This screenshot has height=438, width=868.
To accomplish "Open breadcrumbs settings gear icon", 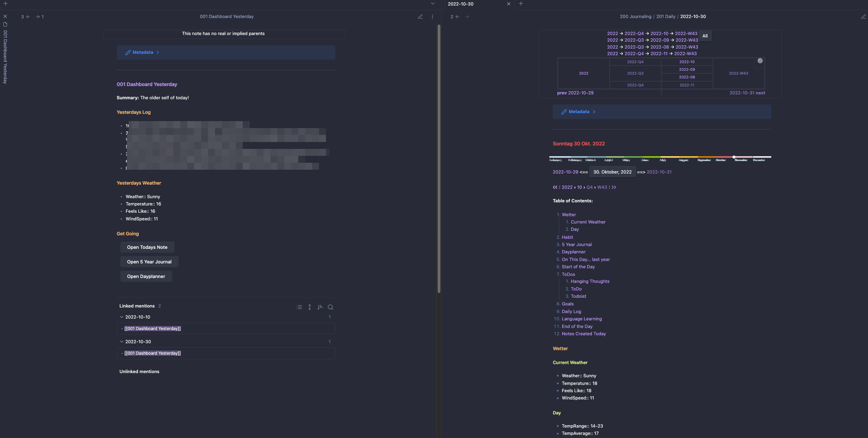I will (x=760, y=61).
